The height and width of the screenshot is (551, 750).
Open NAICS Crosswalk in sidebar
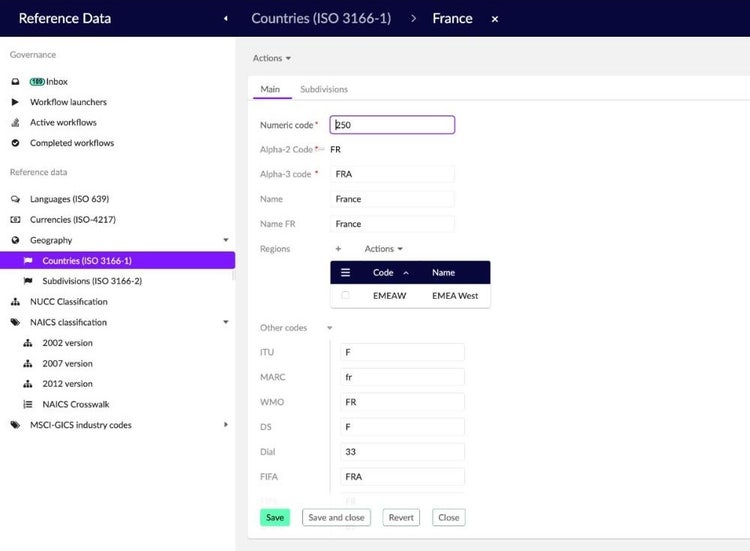point(76,404)
